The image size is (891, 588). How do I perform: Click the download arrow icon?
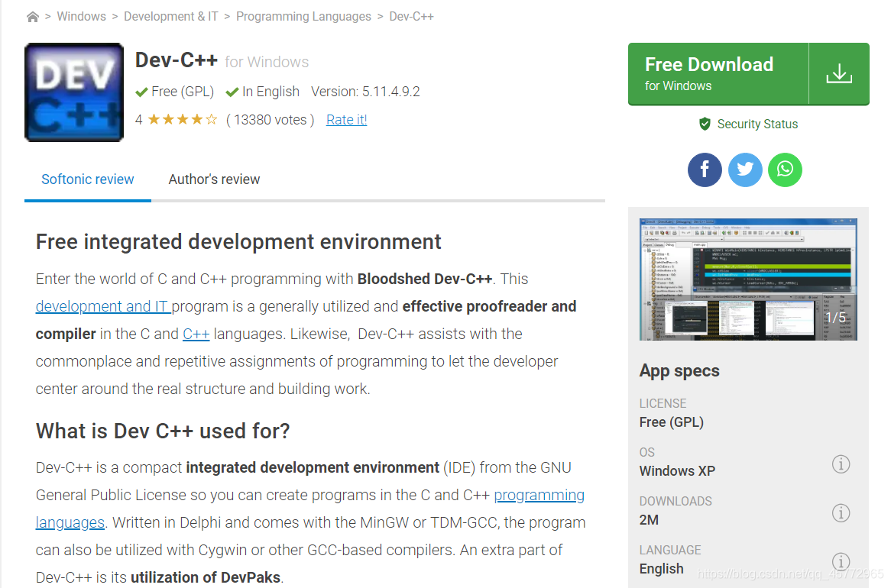pyautogui.click(x=839, y=74)
